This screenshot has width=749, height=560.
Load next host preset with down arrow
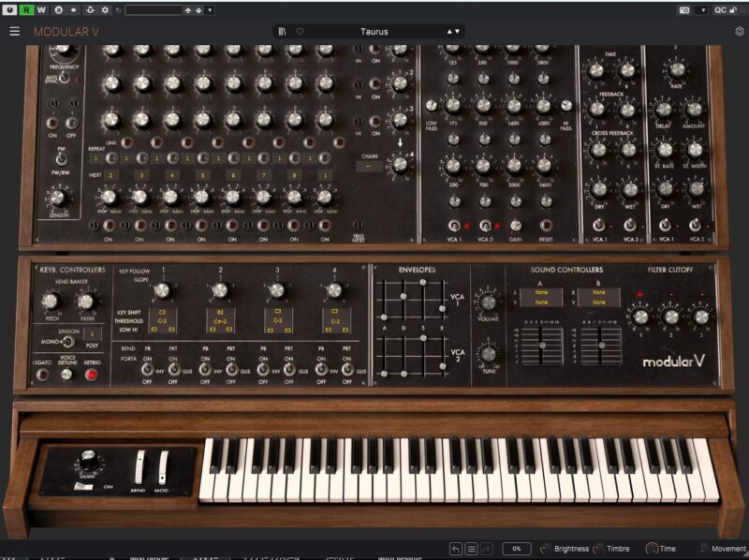(x=198, y=10)
